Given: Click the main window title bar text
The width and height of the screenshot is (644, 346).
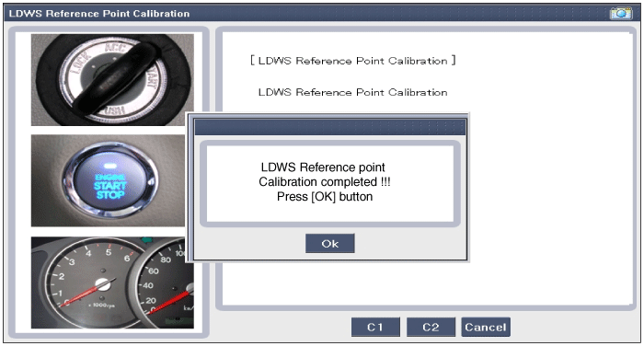Looking at the screenshot, I should tap(99, 14).
